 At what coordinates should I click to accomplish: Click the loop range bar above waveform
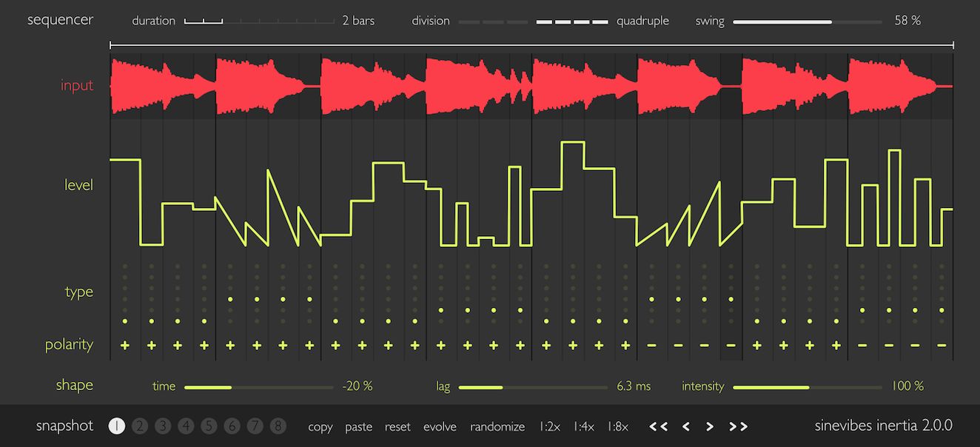pyautogui.click(x=531, y=45)
